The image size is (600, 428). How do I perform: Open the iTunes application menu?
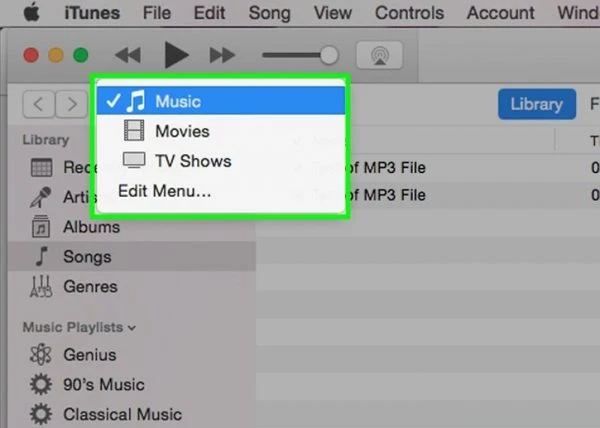[92, 13]
